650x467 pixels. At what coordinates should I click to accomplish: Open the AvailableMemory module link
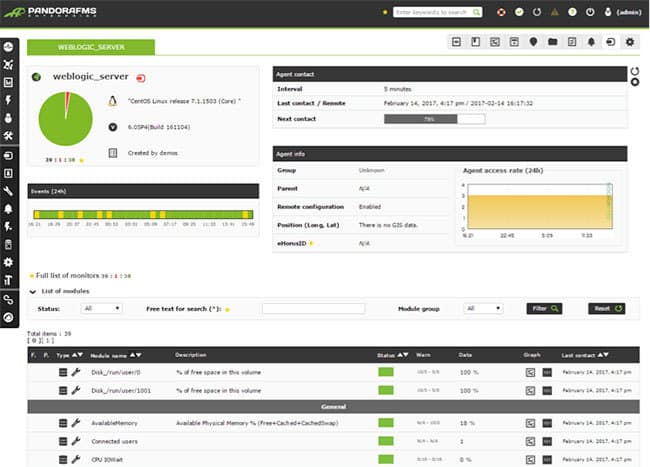(114, 423)
